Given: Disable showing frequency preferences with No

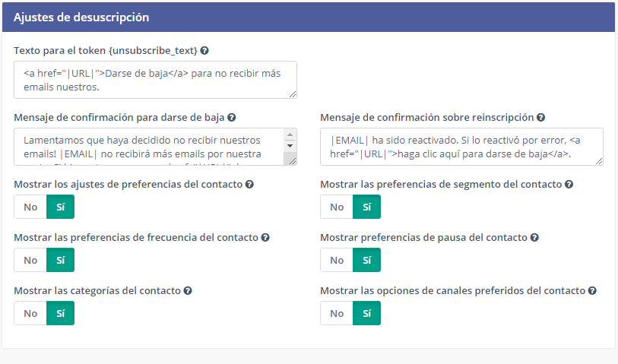Looking at the screenshot, I should (30, 260).
